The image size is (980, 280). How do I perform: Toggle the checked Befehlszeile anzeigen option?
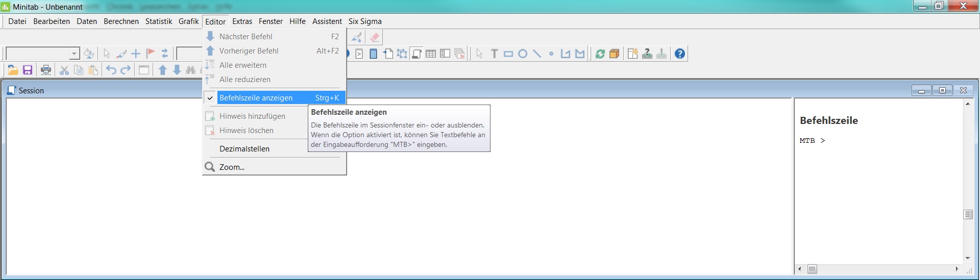(x=275, y=97)
